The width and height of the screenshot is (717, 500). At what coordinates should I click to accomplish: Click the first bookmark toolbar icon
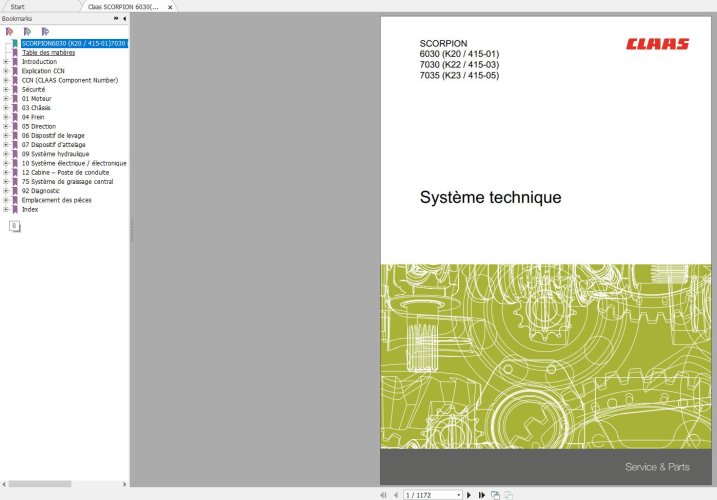pos(9,32)
